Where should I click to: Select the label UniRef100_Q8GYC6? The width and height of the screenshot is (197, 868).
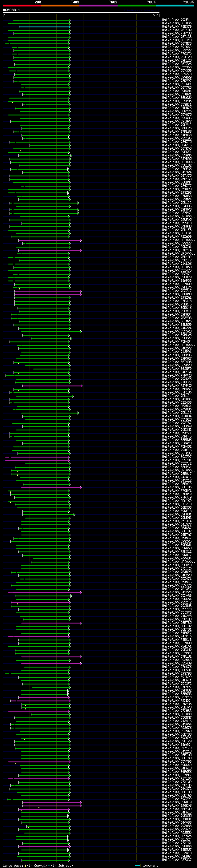(177, 111)
